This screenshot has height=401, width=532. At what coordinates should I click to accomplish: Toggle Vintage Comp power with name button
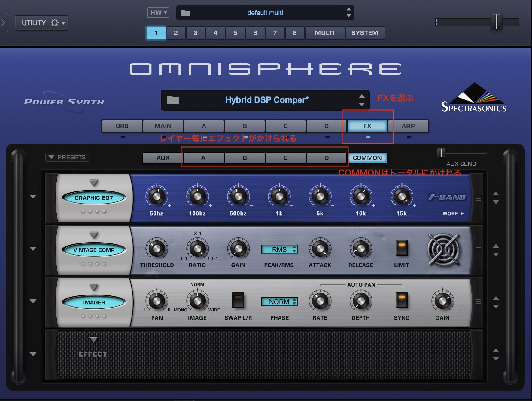[x=94, y=250]
